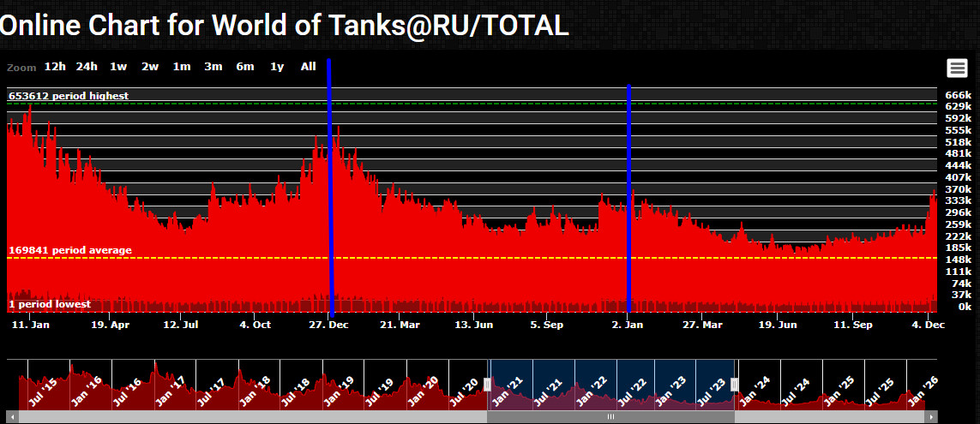Set zoom range to 1m
Image resolution: width=980 pixels, height=424 pixels.
coord(182,67)
